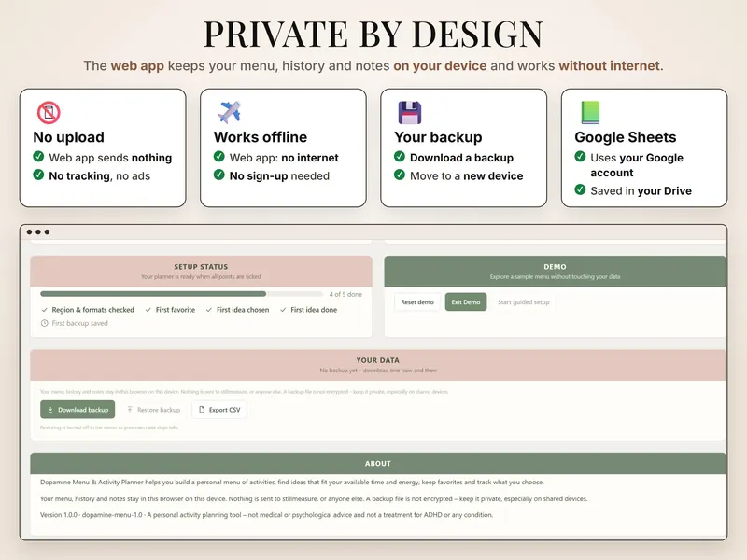Screen dimensions: 747x560
Task: Click the tick mark beside Region & formats checked
Action: click(x=44, y=310)
